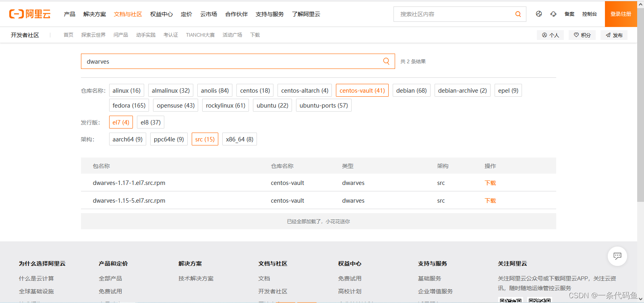
Task: Select the el8 (37) release filter
Action: click(151, 122)
